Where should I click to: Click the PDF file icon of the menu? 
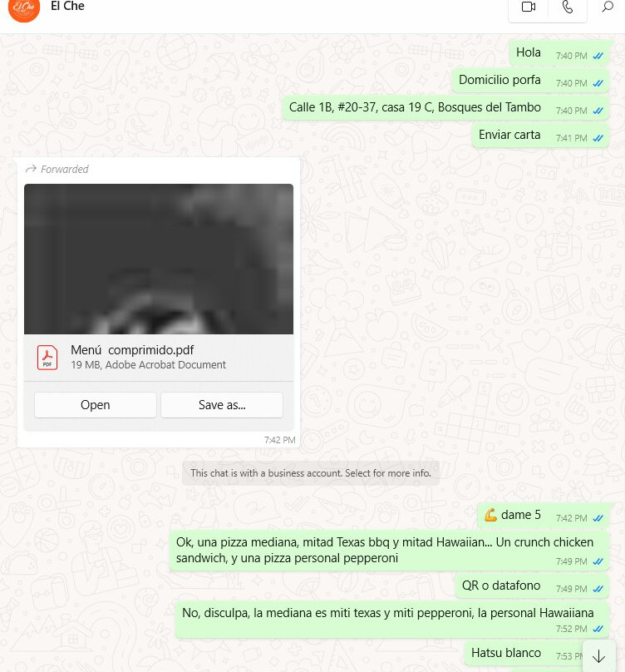47,358
